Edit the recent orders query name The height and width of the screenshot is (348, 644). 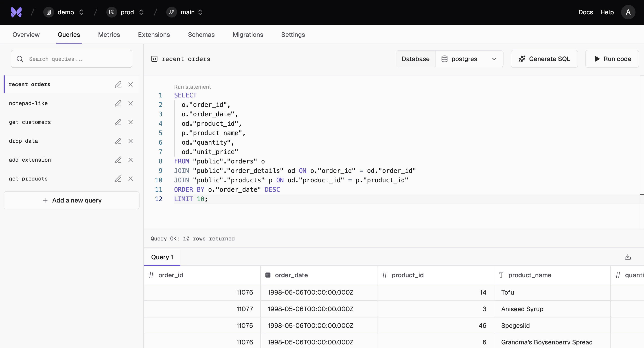pos(118,85)
